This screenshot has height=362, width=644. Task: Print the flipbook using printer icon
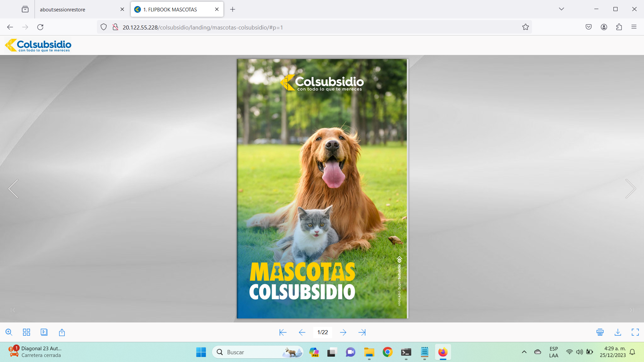click(600, 332)
